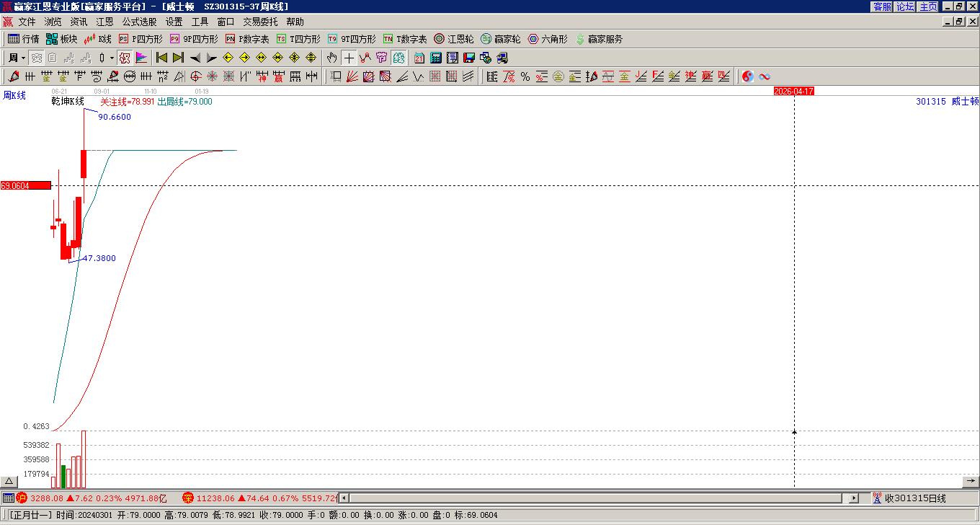Image resolution: width=980 pixels, height=525 pixels.
Task: Open the calculator icon
Action: 436,58
